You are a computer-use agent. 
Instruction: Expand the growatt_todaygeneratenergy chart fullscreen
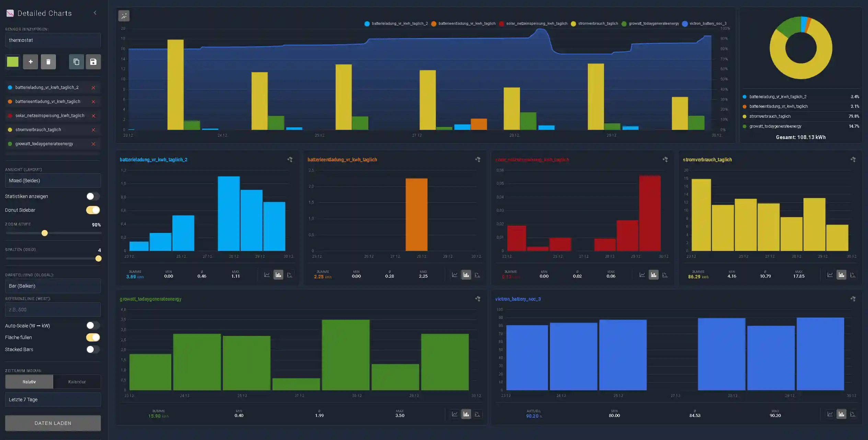click(x=477, y=299)
